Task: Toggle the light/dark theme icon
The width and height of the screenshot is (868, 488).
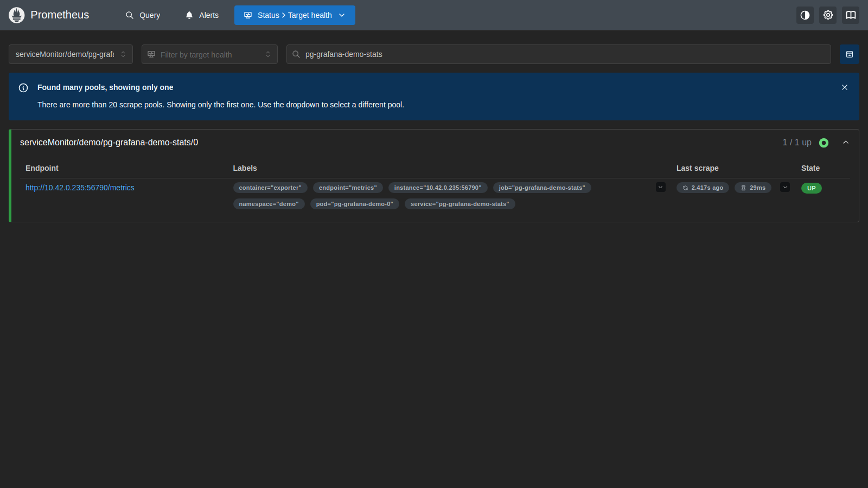Action: click(805, 15)
